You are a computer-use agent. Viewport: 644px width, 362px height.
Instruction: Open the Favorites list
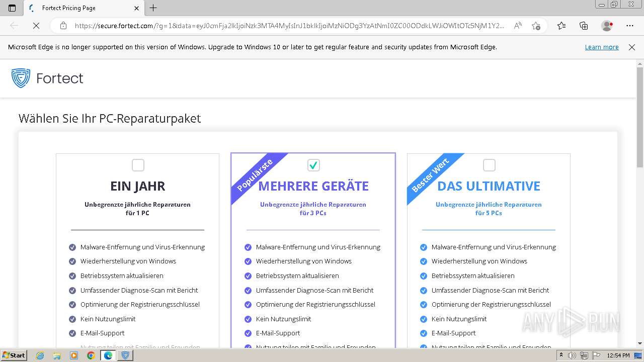point(561,26)
